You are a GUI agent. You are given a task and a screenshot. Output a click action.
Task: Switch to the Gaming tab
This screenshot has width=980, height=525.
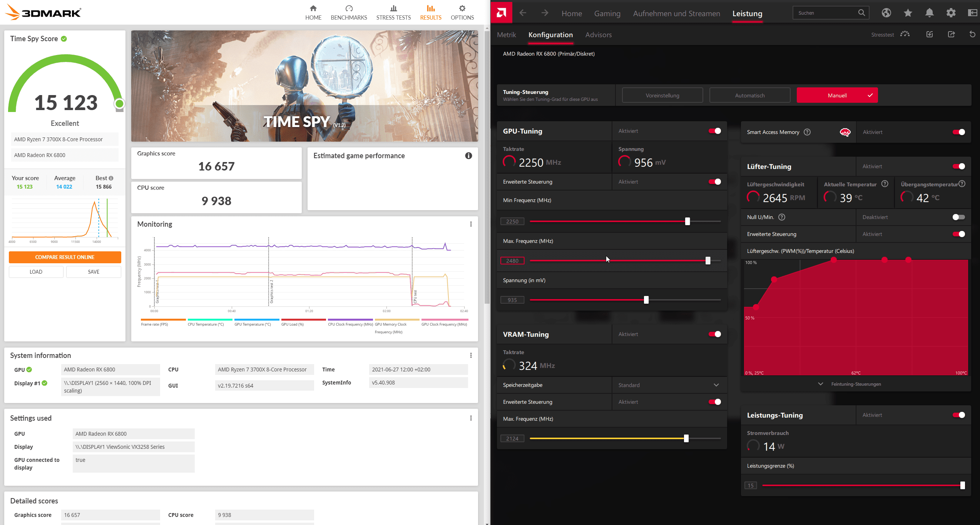(x=607, y=13)
